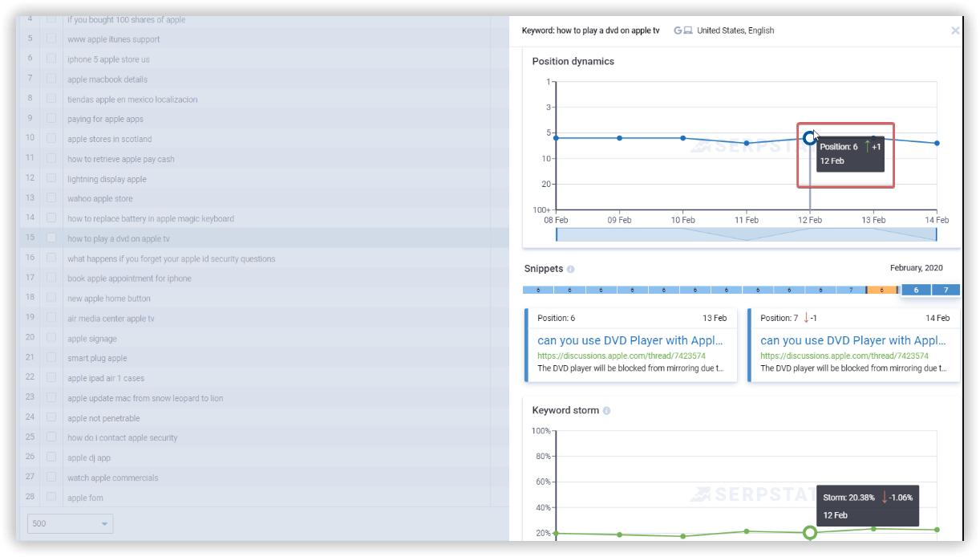Screen dimensions: 980x557
Task: Select 'apple update mac from snow leopard to lion'
Action: [x=145, y=398]
